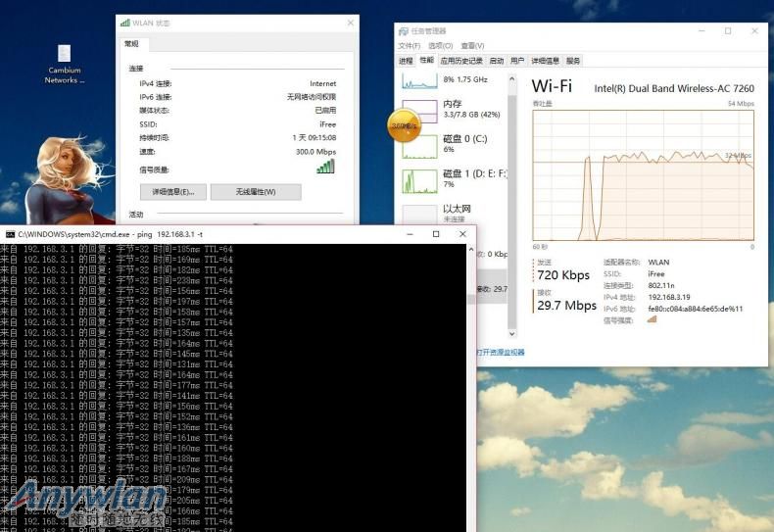The width and height of the screenshot is (774, 532).
Task: Click the Wi-Fi heading in Task Manager
Action: click(x=552, y=86)
